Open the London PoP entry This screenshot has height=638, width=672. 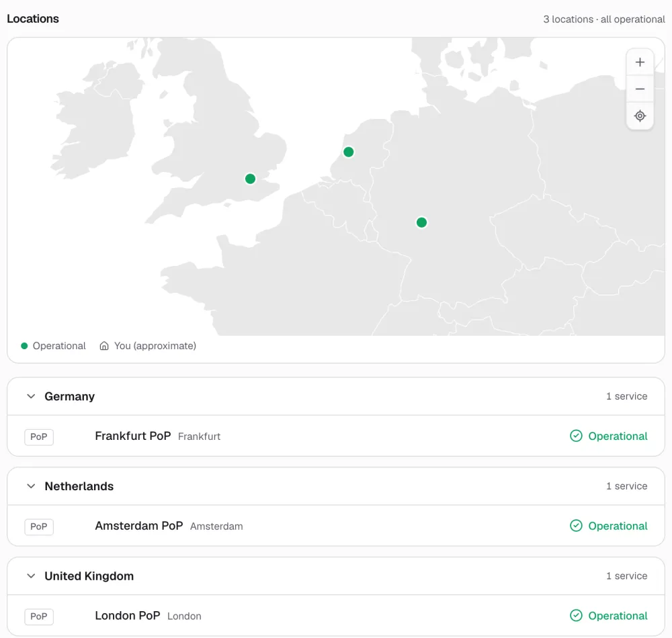[336, 616]
